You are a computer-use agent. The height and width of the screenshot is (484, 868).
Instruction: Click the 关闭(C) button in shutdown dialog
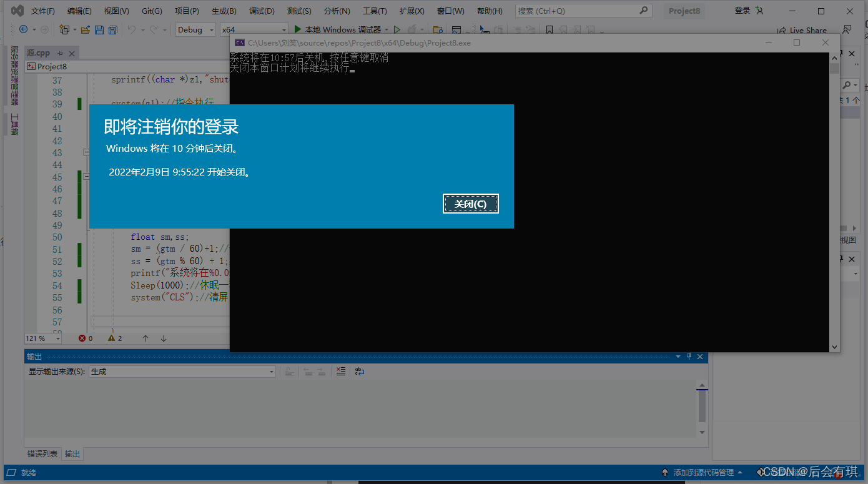471,204
